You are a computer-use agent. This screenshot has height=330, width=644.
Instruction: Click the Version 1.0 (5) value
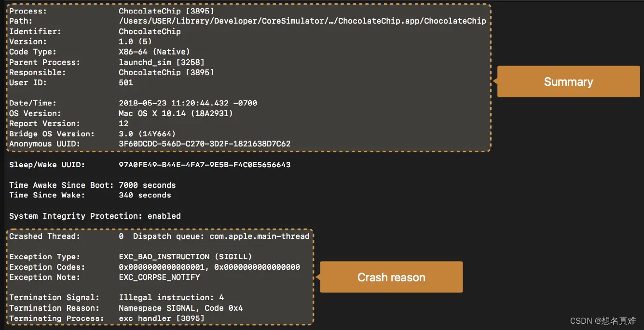point(135,41)
